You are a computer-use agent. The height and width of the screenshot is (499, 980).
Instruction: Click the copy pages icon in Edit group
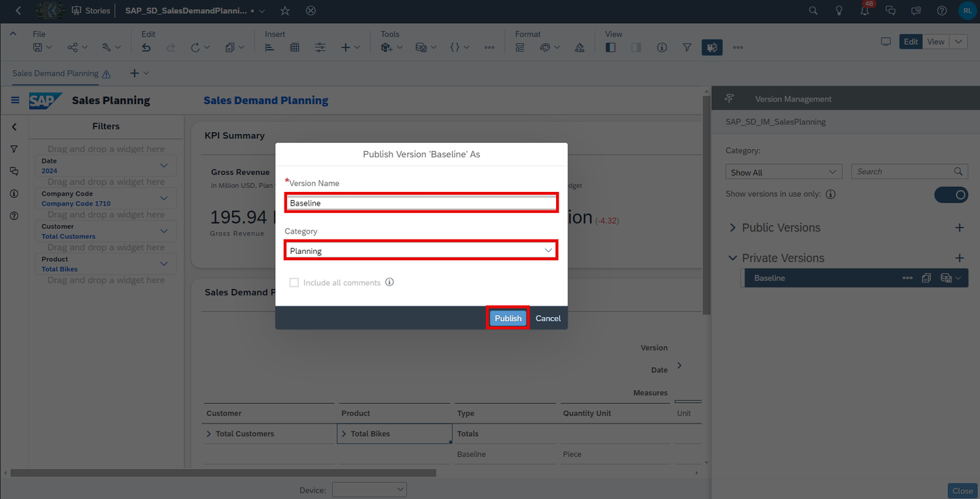coord(230,48)
